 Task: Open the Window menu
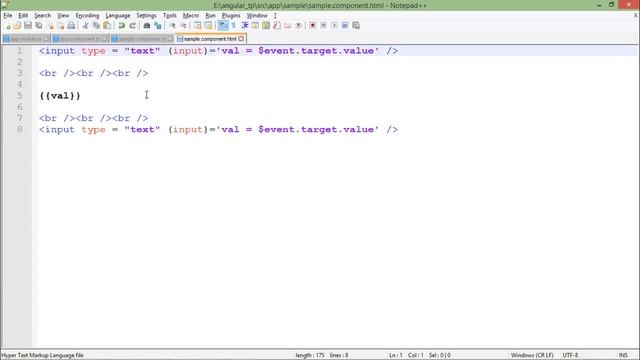tap(257, 16)
